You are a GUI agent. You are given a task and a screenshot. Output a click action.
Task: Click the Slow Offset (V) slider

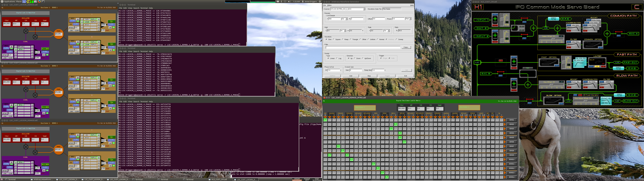[552, 85]
